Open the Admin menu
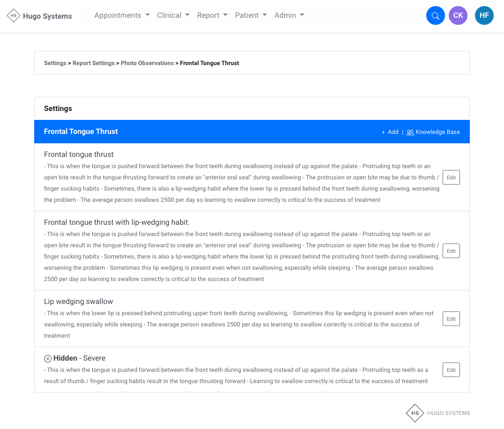Screen dimensions: 504x429 289,15
